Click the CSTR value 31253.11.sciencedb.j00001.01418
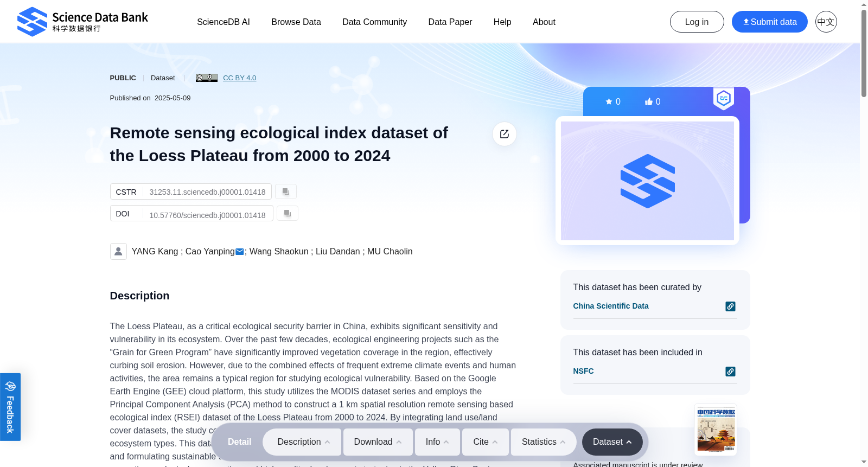 [x=208, y=192]
